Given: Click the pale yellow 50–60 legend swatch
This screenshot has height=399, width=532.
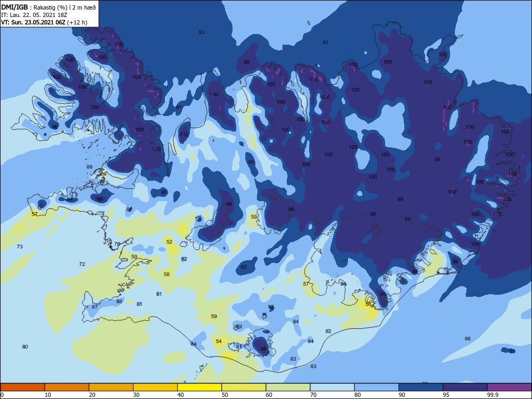Looking at the screenshot, I should 244,387.
